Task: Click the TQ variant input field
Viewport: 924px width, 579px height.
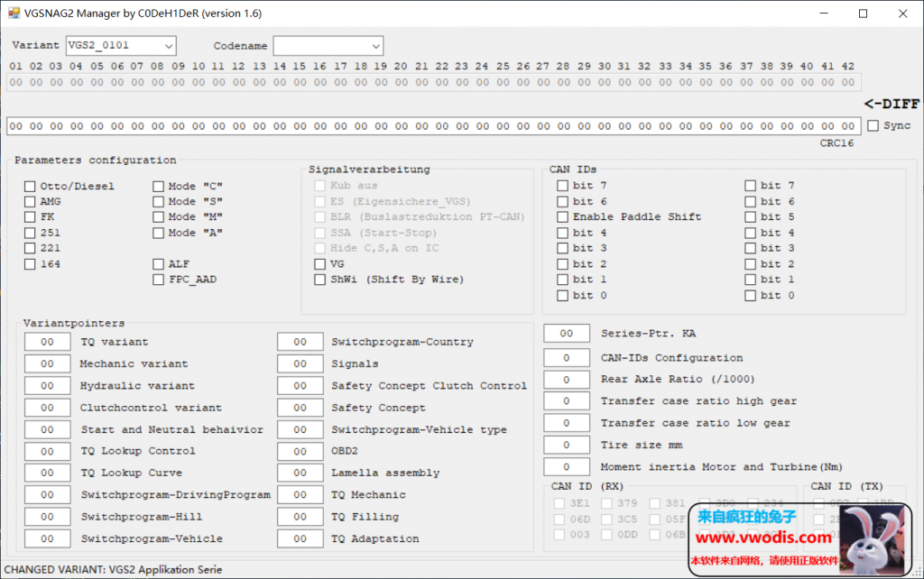Action: [48, 343]
